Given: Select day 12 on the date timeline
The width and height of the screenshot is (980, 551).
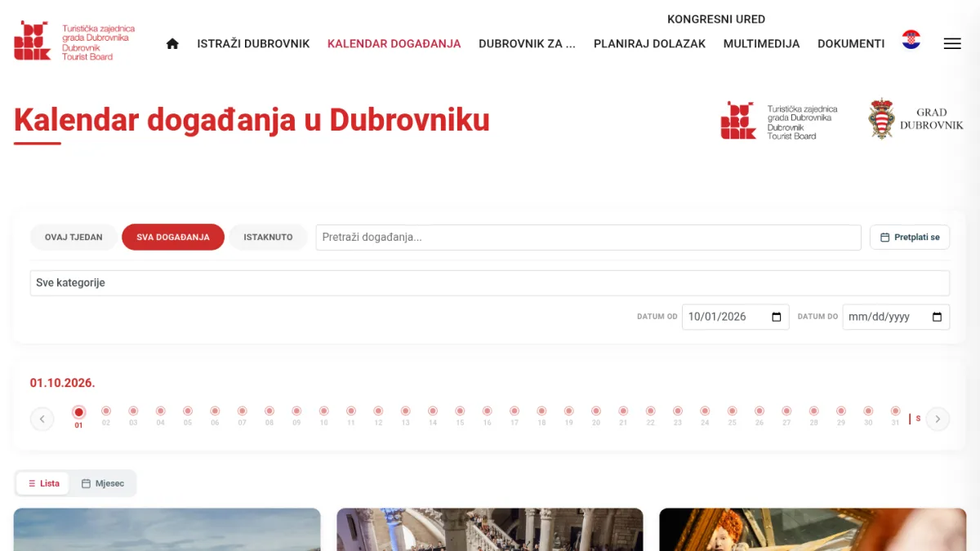Looking at the screenshot, I should (378, 416).
